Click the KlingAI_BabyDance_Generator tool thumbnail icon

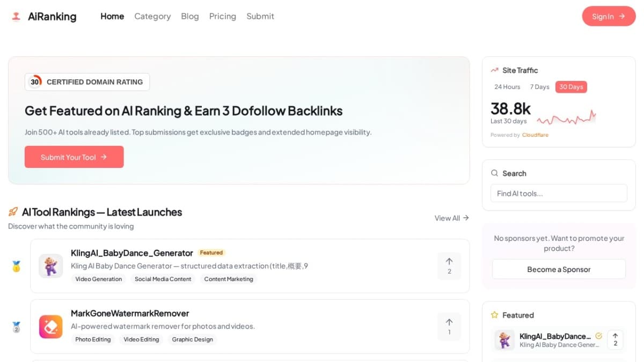[x=50, y=265]
